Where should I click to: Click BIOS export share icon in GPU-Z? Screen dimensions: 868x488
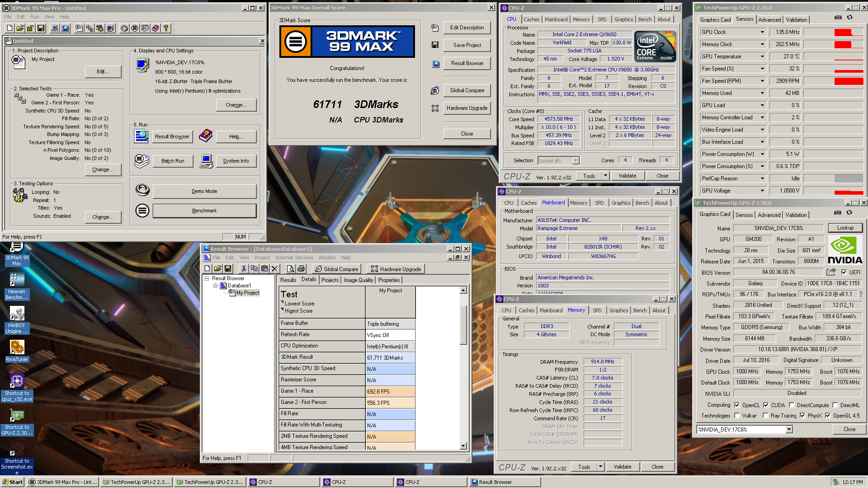pos(831,272)
